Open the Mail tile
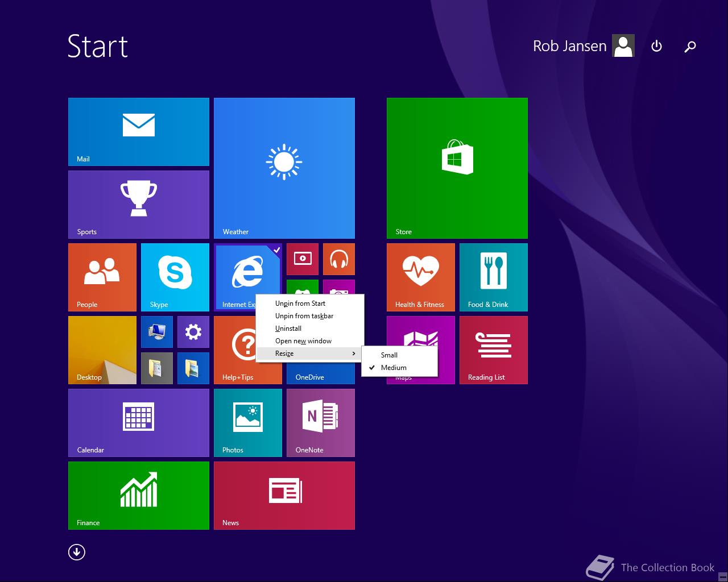 pyautogui.click(x=139, y=132)
